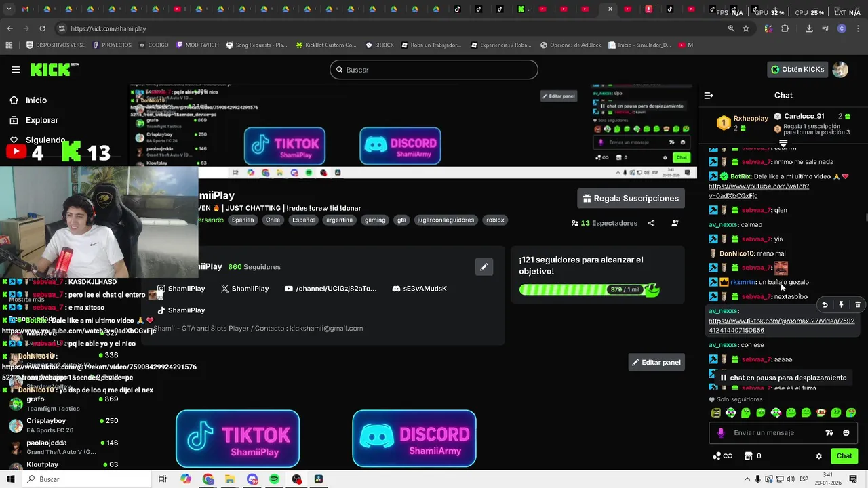Open Opciones de AdBlock bookmark

571,45
